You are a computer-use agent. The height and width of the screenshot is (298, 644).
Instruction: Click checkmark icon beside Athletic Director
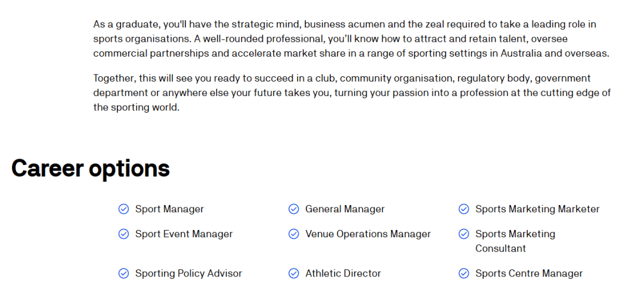(x=293, y=274)
